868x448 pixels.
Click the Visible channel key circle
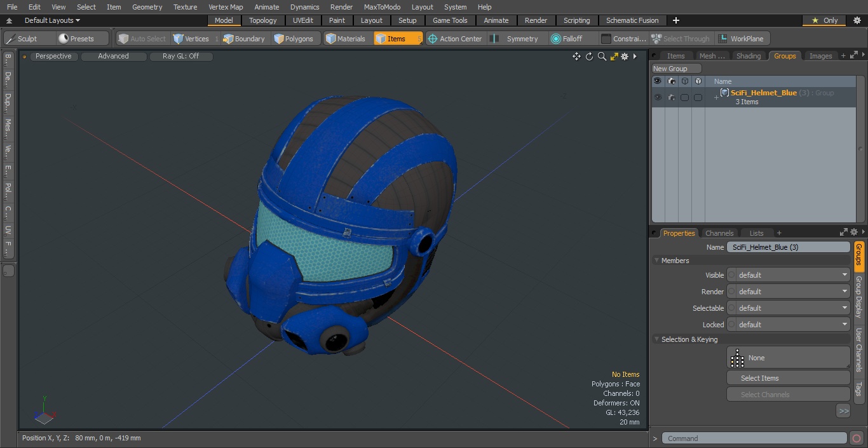coord(731,275)
